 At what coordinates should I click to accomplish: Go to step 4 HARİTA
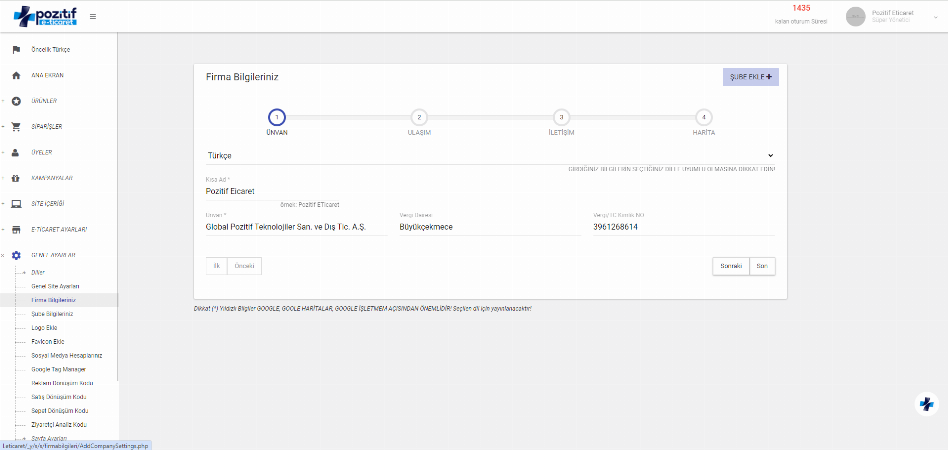[704, 117]
